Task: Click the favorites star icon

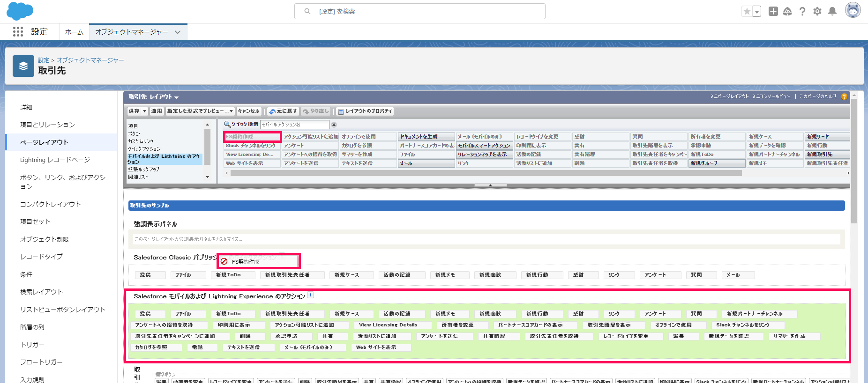Action: coord(747,11)
